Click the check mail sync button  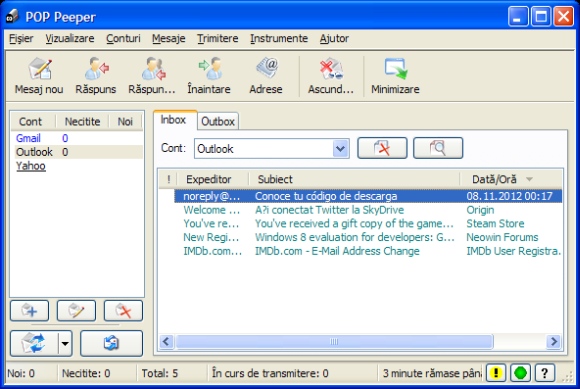34,344
